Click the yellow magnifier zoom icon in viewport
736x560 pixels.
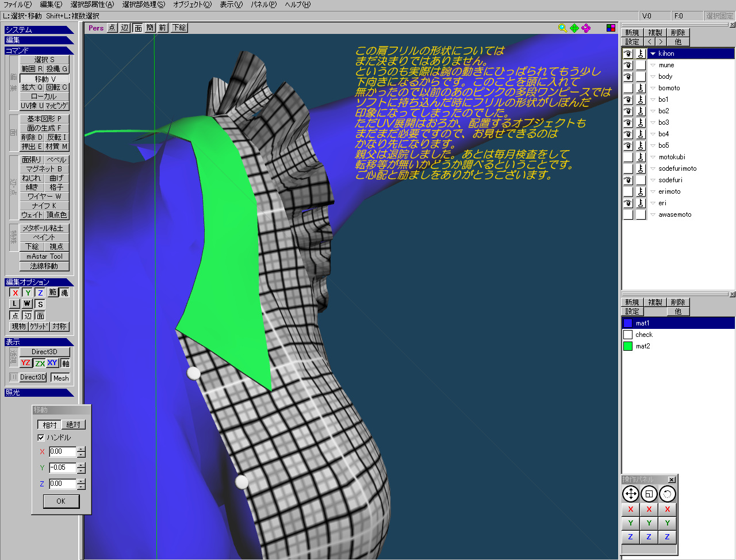pos(562,28)
